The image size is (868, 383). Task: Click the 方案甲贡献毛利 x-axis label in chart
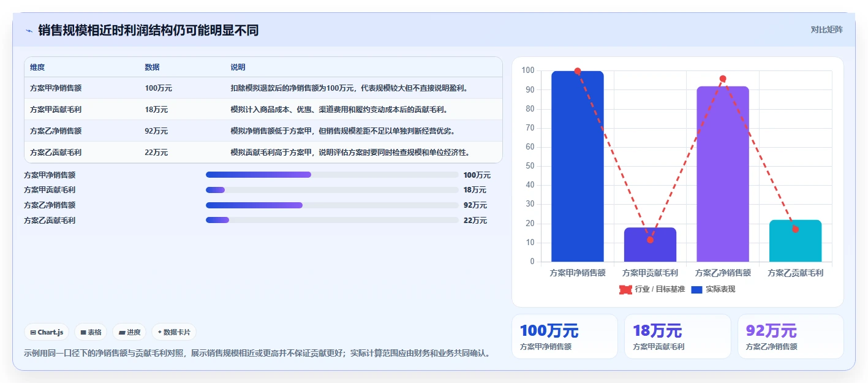point(650,273)
